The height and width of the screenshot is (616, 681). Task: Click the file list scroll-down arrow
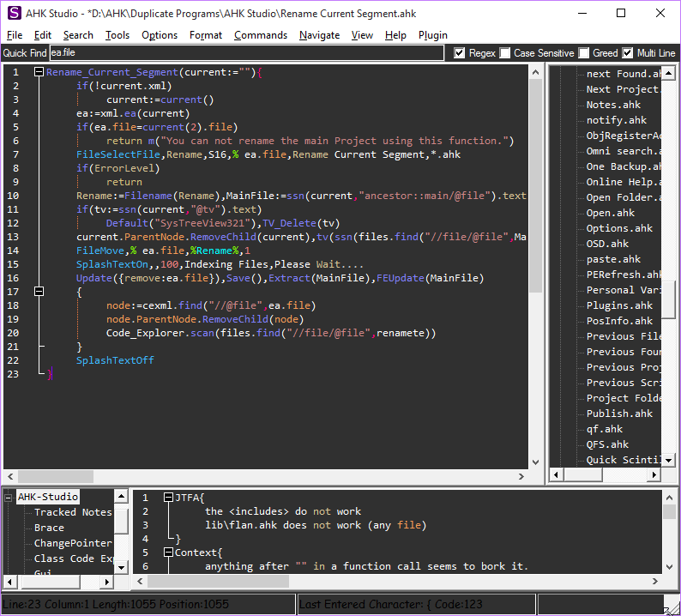click(x=668, y=459)
